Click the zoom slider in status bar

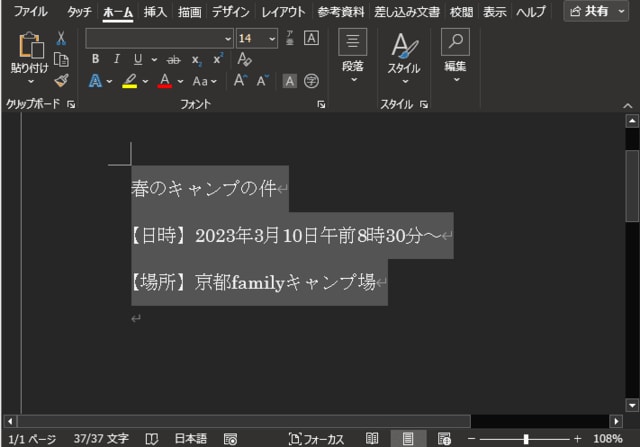pos(526,438)
